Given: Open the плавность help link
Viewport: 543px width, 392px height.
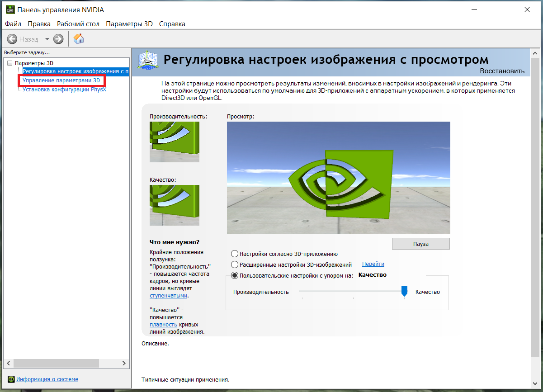Looking at the screenshot, I should pyautogui.click(x=163, y=324).
